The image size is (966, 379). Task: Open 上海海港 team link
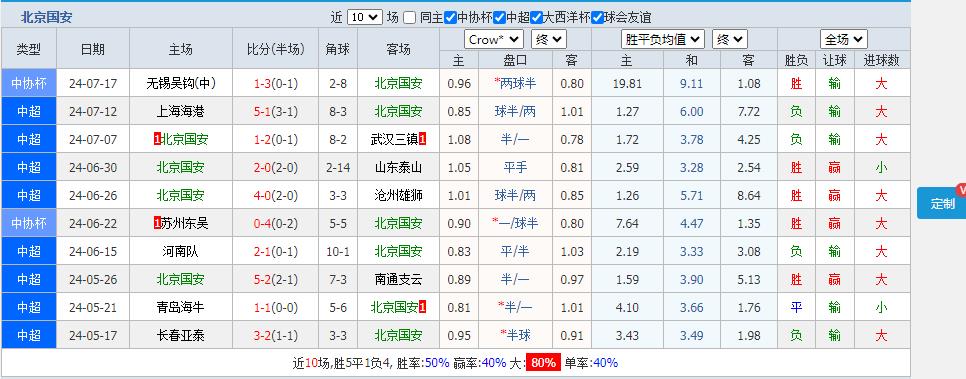tap(181, 112)
